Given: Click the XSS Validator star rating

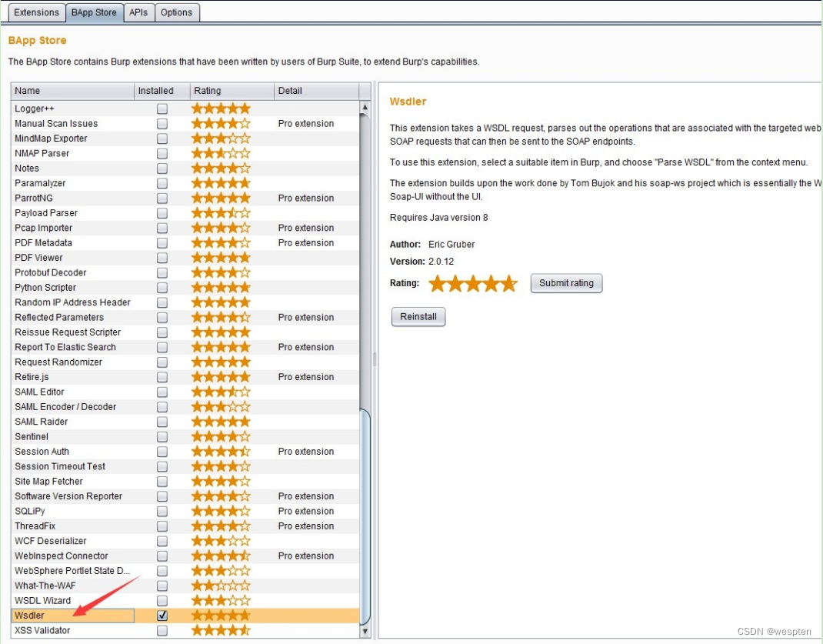Looking at the screenshot, I should (x=221, y=630).
